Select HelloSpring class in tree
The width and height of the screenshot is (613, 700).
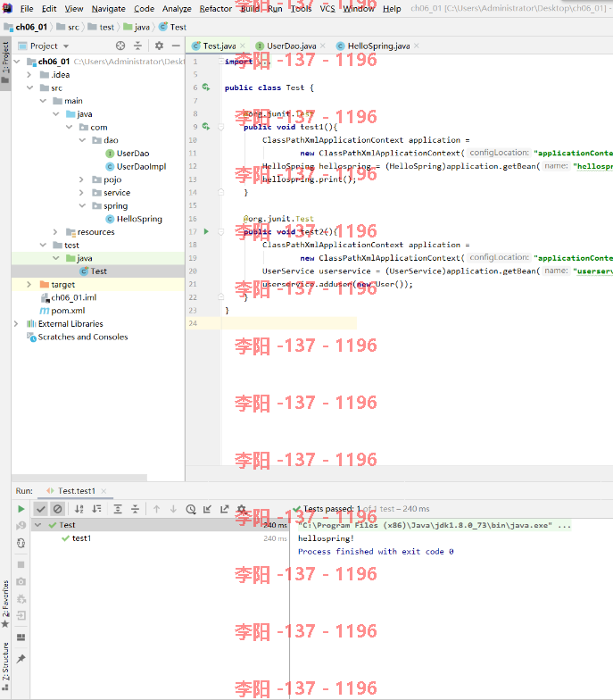(x=139, y=219)
